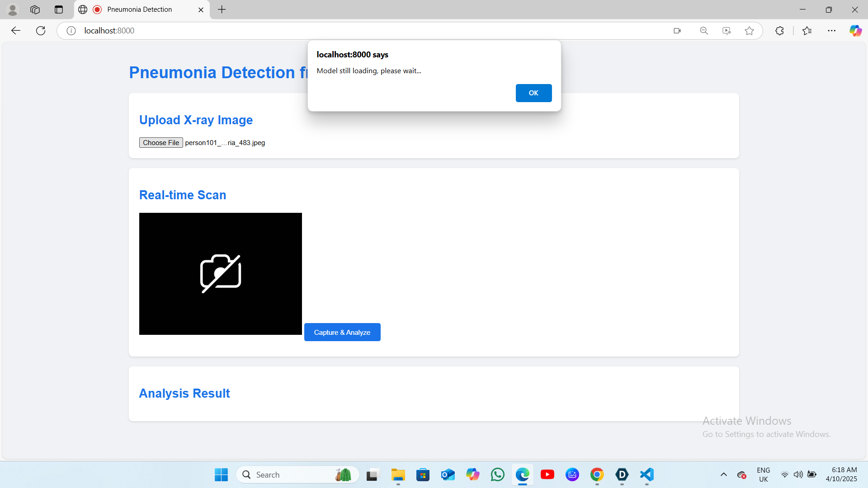Select the Pneumonia Detection tab
Image resolution: width=868 pixels, height=488 pixels.
139,9
